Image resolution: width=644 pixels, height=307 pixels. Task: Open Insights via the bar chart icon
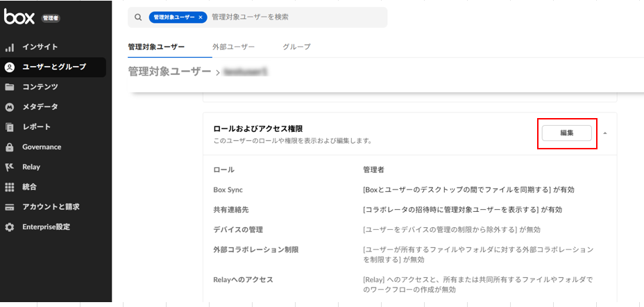coord(10,47)
